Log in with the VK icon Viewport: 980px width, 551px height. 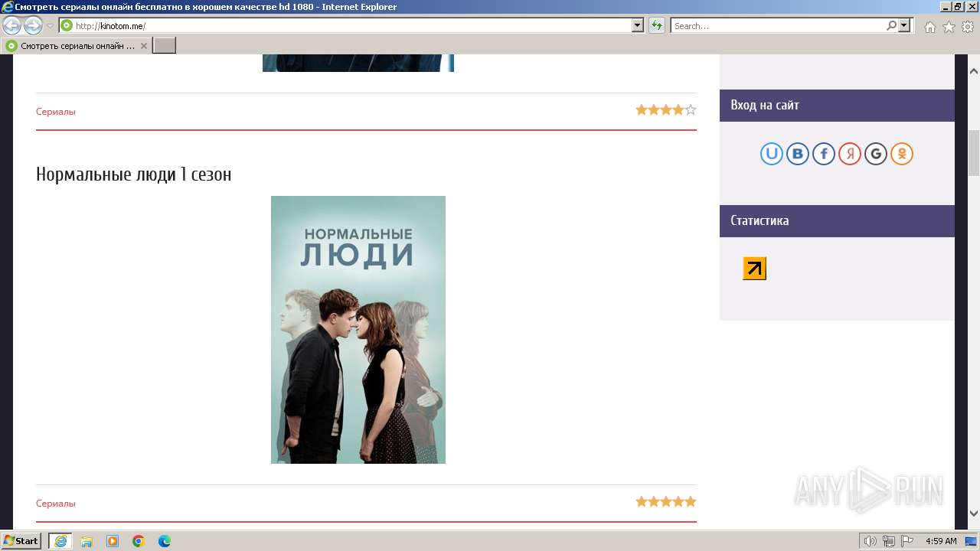coord(798,154)
